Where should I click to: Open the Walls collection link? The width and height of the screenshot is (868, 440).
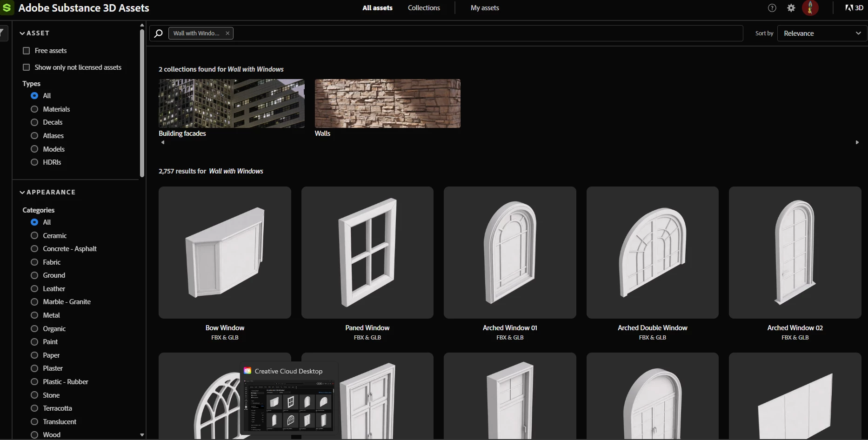pos(322,133)
